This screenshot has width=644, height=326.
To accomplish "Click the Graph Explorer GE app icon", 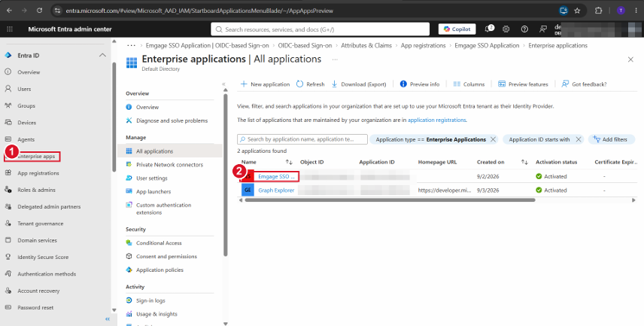I will (x=248, y=190).
